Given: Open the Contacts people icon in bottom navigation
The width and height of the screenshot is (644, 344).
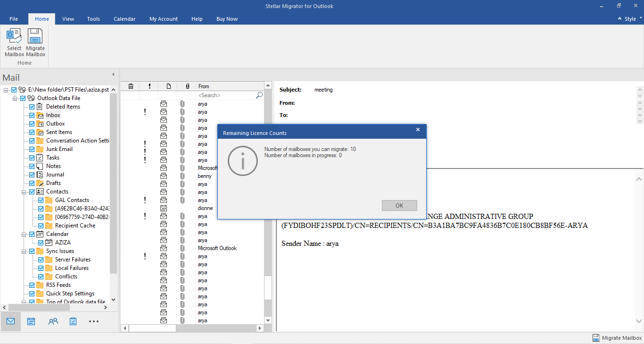Looking at the screenshot, I should 53,321.
